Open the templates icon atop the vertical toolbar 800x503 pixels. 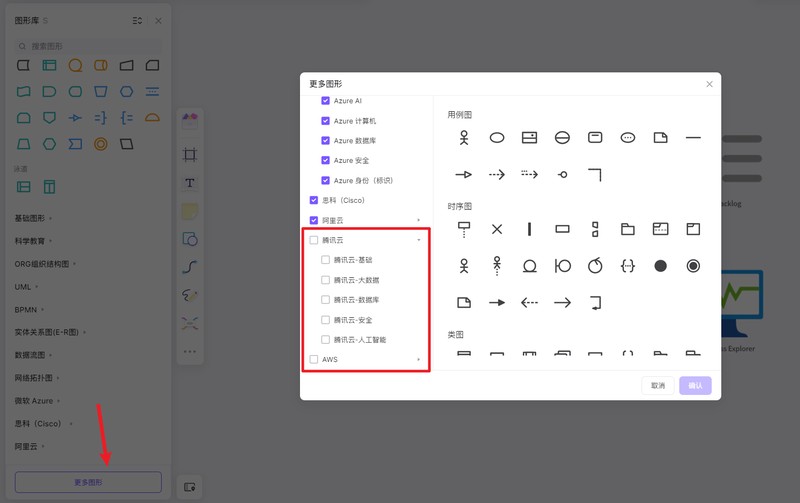coord(190,121)
